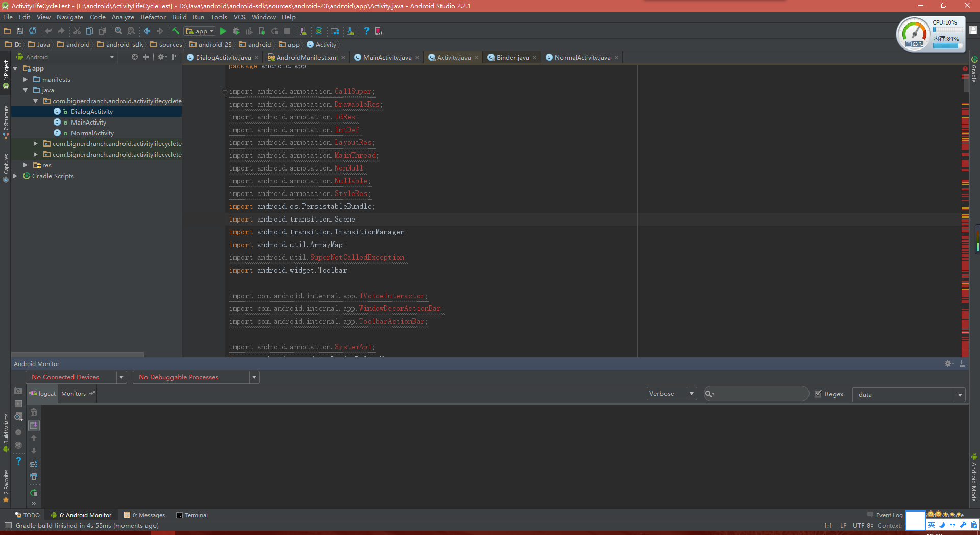980x535 pixels.
Task: Click the Sync Project with Gradle icon
Action: click(x=319, y=31)
